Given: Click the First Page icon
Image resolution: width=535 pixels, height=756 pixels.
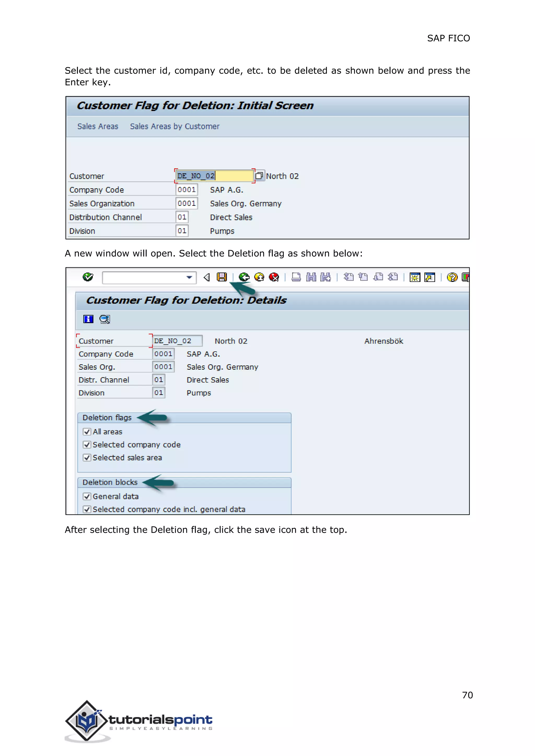Looking at the screenshot, I should coord(348,277).
